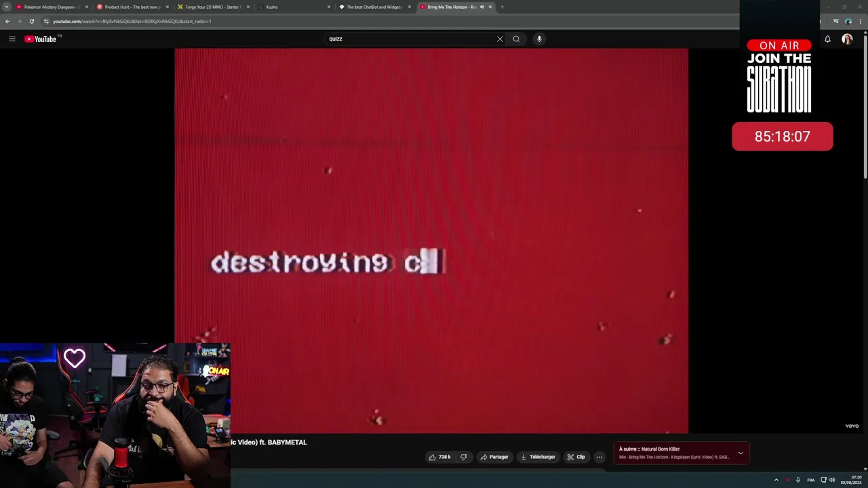Mute audio on Bring Me The Horizon tab
The image size is (868, 488).
click(x=482, y=7)
